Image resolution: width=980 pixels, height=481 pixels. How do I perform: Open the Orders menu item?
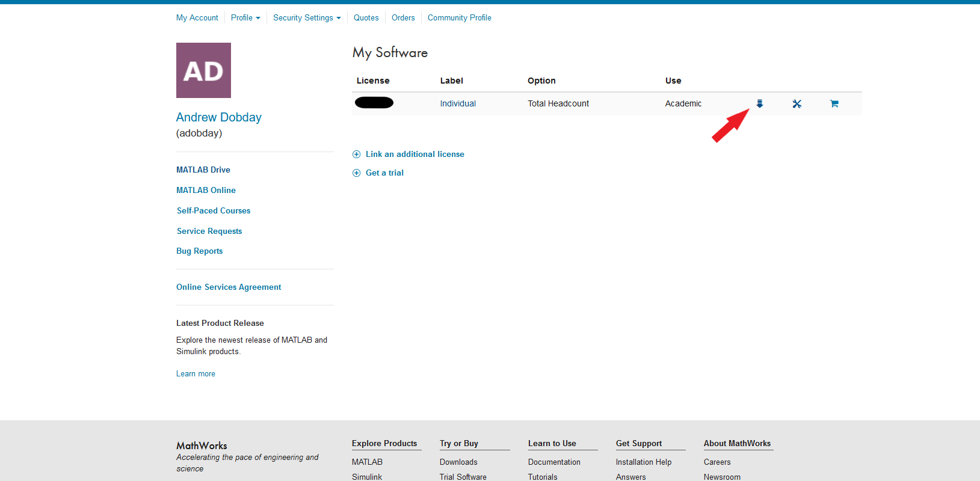coord(403,17)
